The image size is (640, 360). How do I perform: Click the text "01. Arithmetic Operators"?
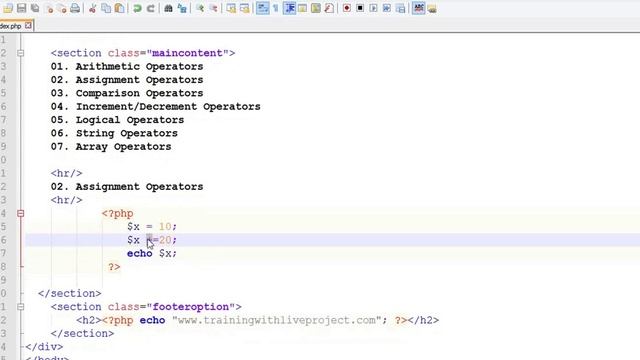[x=127, y=67]
